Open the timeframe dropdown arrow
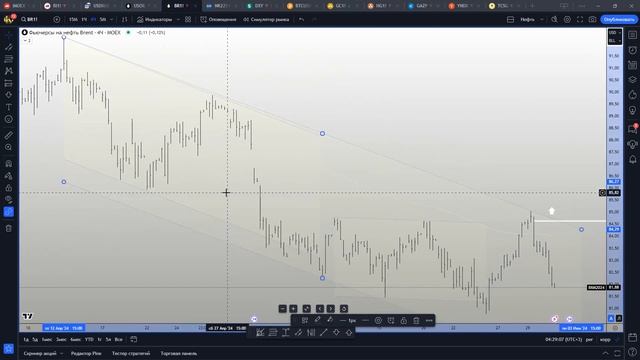This screenshot has height=360, width=640. (x=112, y=19)
